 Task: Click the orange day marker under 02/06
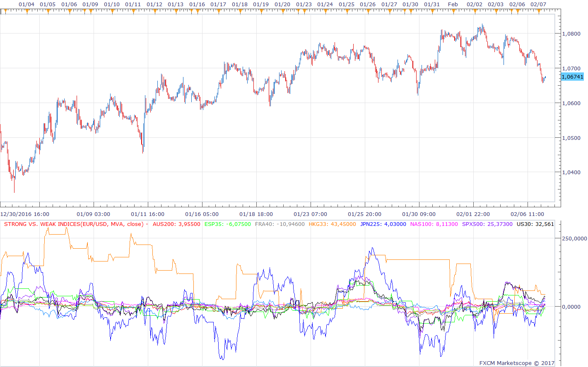click(518, 11)
